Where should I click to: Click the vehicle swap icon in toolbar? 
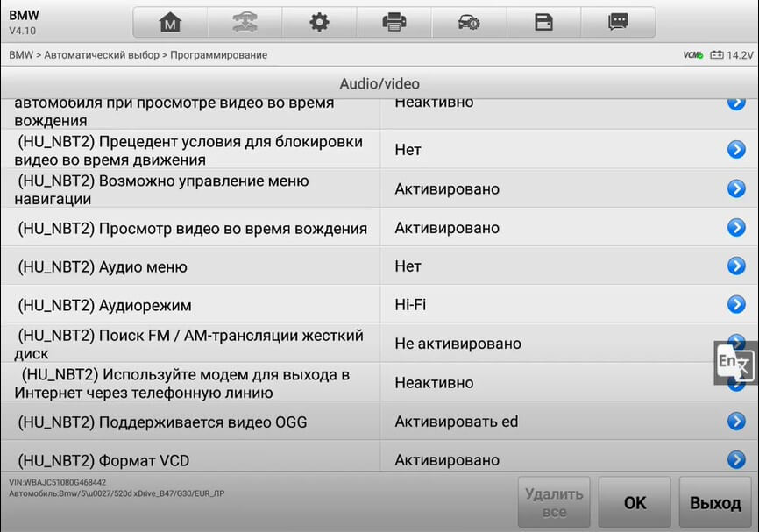click(245, 22)
